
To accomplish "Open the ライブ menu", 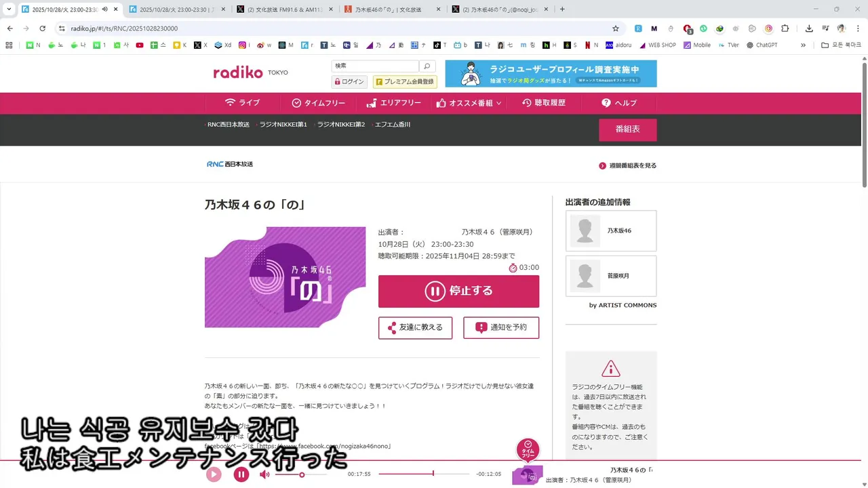I will [242, 103].
